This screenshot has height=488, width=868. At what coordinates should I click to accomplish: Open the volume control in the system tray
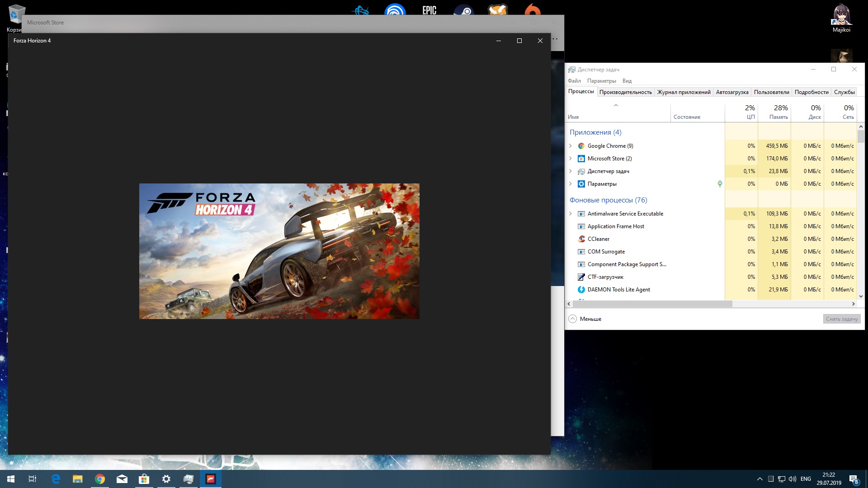(x=793, y=479)
